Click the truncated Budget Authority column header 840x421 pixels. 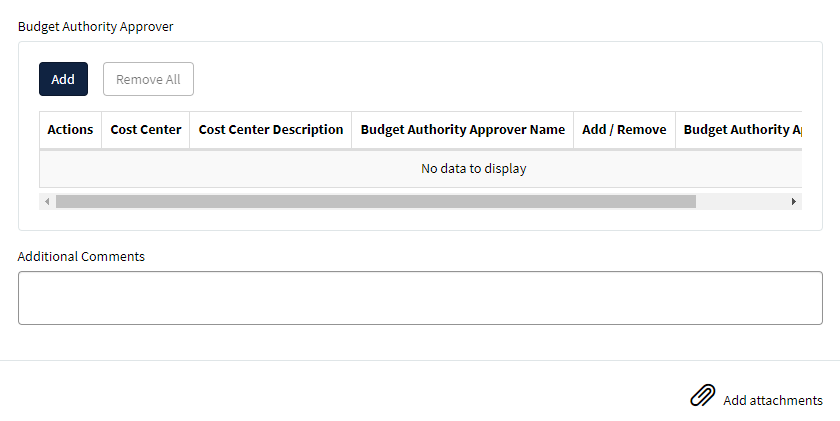click(x=739, y=130)
